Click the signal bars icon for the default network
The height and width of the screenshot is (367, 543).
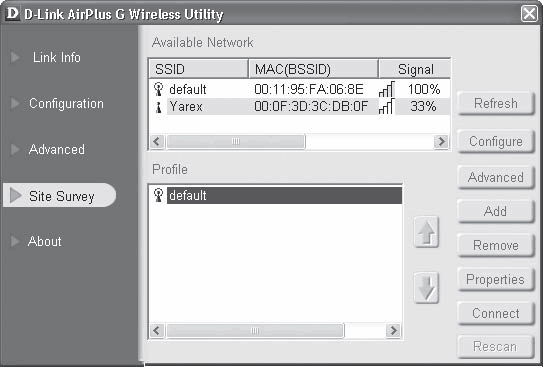coord(386,89)
